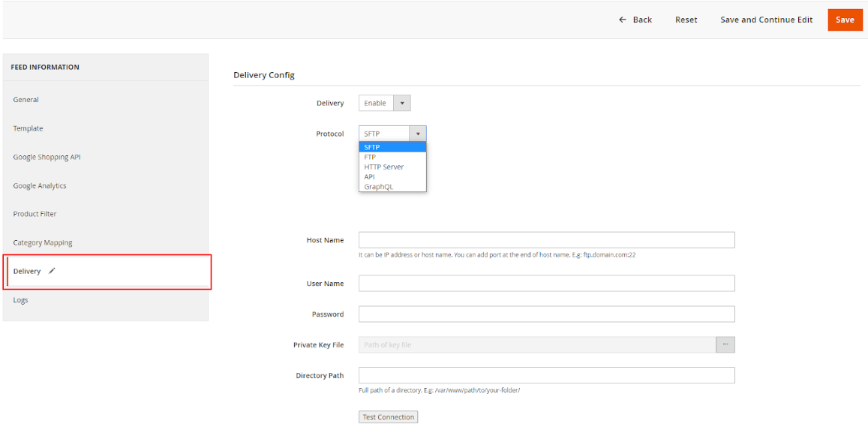Select SFTP from the Protocol list
The image size is (868, 433).
coord(372,147)
